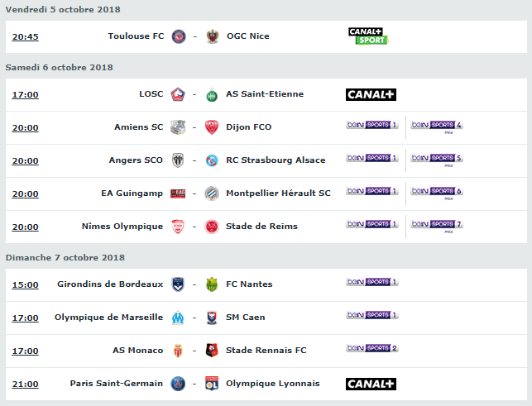Click the 17:00 LOSC match time link

(26, 94)
